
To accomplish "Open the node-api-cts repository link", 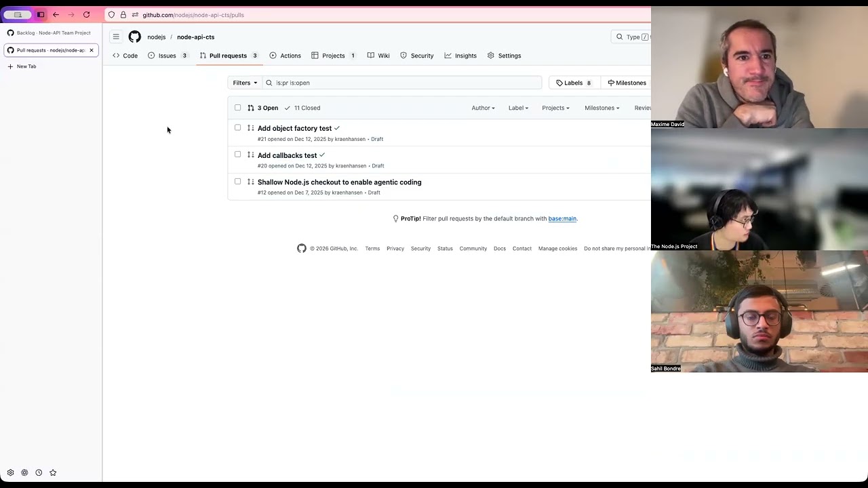I will [x=195, y=37].
